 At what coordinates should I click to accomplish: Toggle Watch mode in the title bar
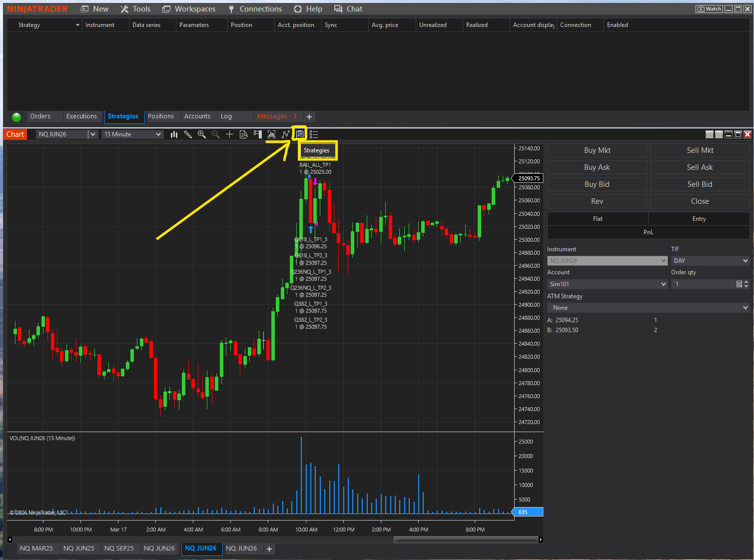point(709,8)
